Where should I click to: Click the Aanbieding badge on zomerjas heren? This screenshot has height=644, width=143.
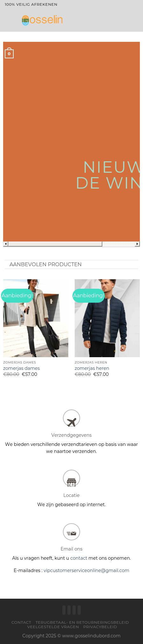pyautogui.click(x=89, y=295)
